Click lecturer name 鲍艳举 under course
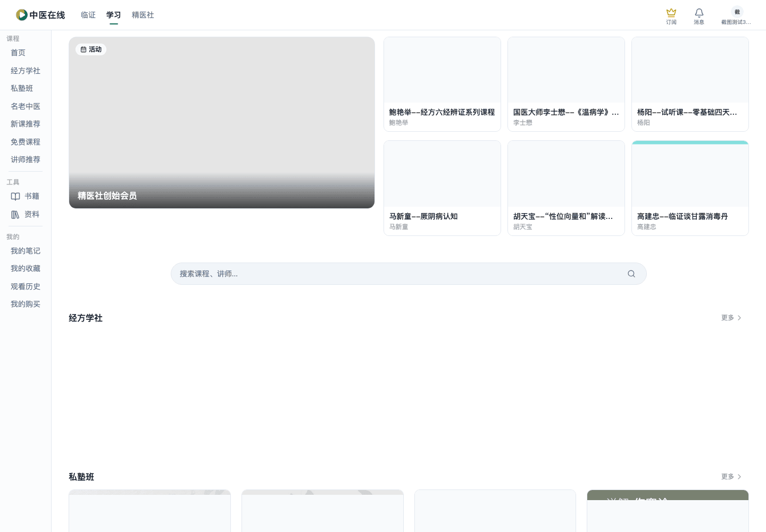The width and height of the screenshot is (766, 532). tap(399, 123)
